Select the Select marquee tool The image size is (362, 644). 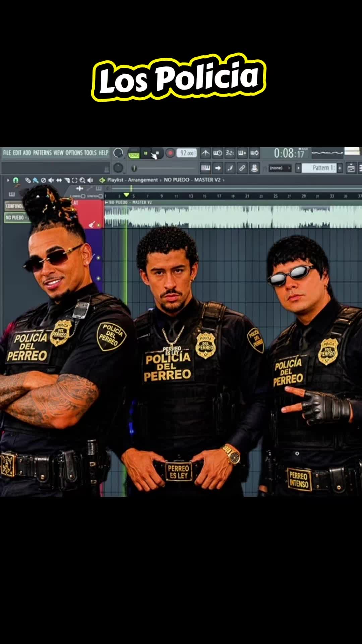pyautogui.click(x=75, y=180)
